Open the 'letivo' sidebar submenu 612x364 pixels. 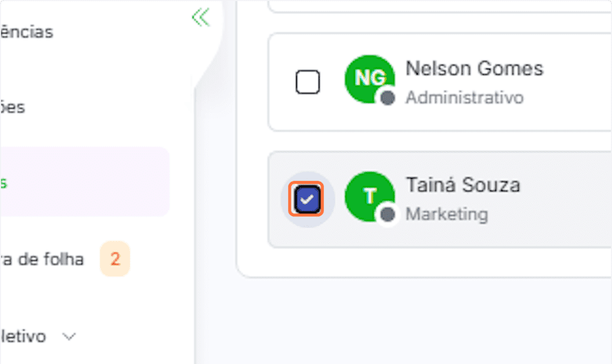tap(24, 337)
